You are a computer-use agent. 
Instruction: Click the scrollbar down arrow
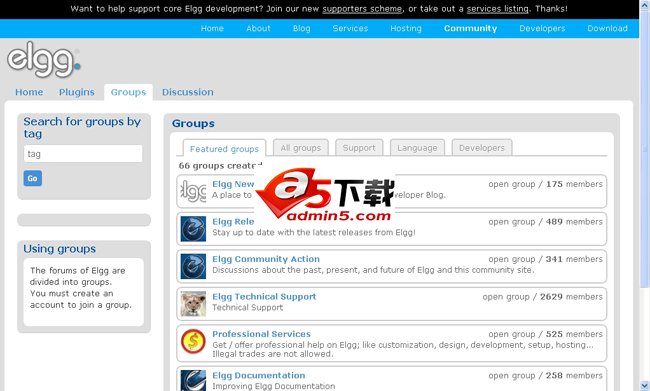645,386
